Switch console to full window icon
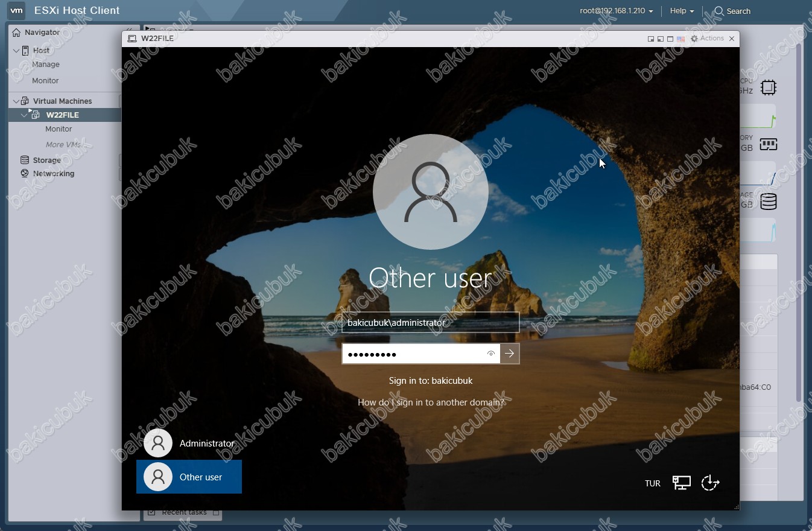The image size is (812, 531). pos(670,39)
